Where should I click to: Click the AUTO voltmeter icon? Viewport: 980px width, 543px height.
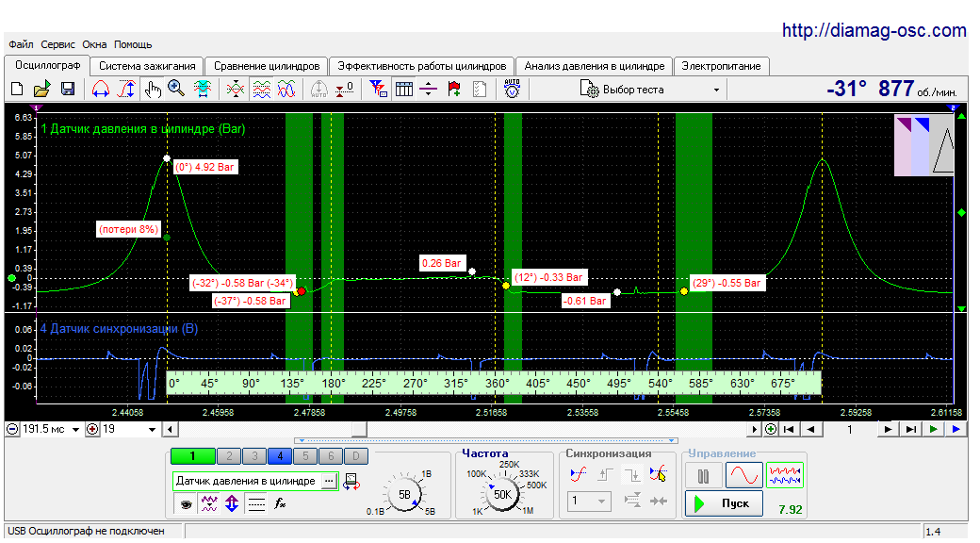coord(512,90)
